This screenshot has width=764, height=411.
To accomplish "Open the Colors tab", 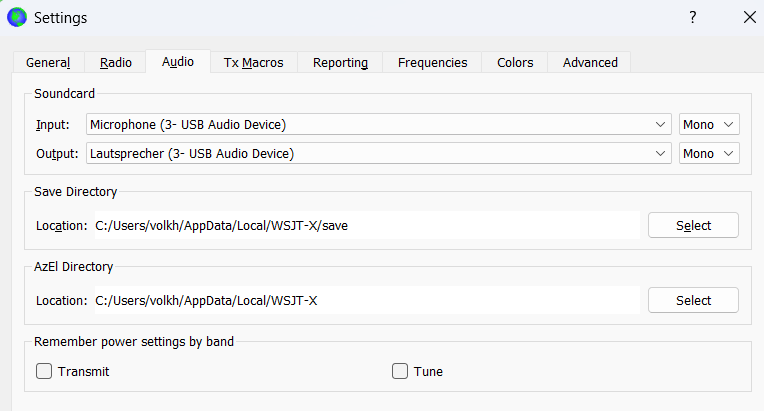I will point(515,62).
